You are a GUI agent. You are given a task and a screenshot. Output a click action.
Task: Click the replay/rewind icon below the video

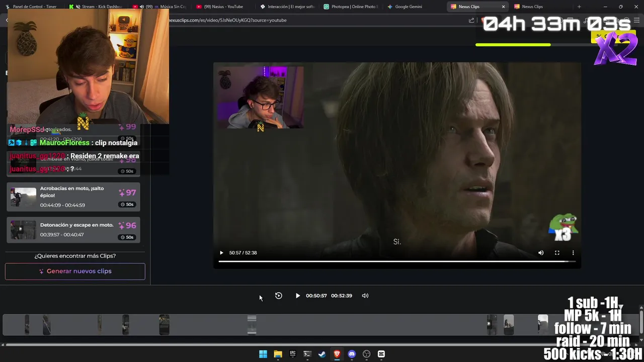click(x=279, y=296)
